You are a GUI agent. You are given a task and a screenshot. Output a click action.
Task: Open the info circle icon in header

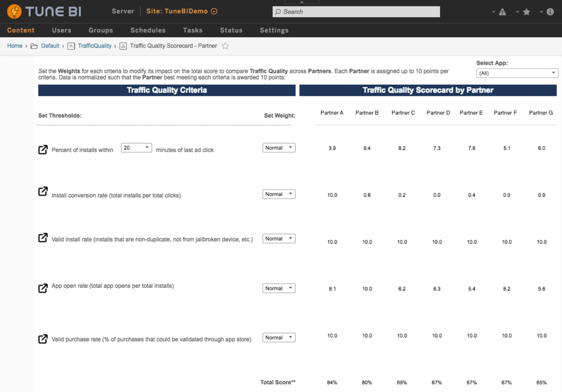pyautogui.click(x=550, y=12)
